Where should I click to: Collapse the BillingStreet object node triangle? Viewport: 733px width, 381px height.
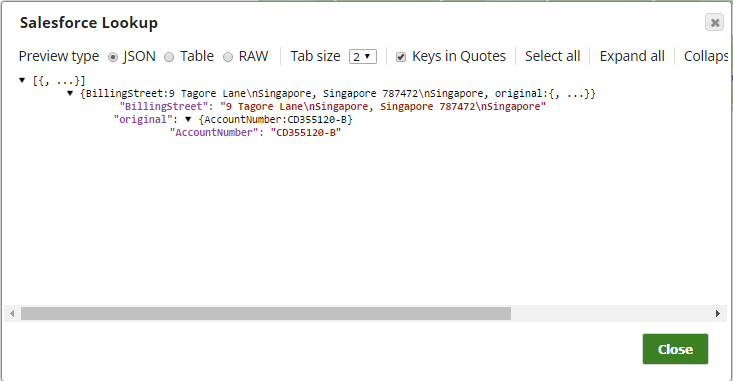[x=70, y=93]
